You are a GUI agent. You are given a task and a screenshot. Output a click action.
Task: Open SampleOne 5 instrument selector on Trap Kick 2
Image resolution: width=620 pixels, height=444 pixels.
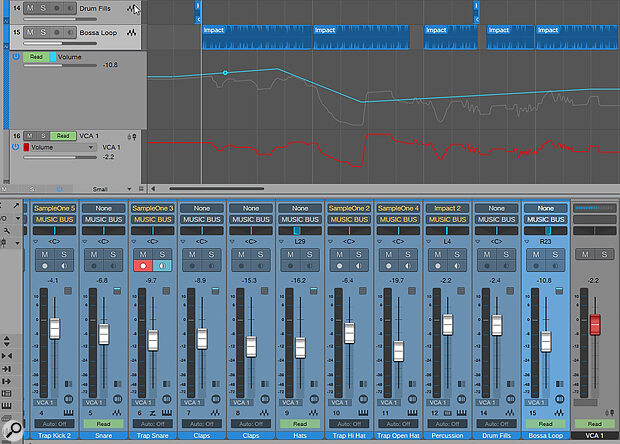point(54,207)
